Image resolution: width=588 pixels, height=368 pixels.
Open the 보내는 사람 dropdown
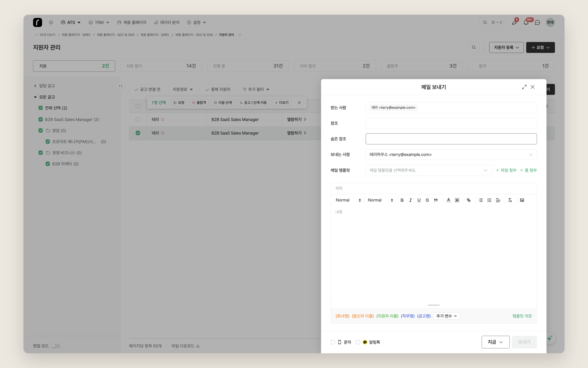[x=451, y=155]
